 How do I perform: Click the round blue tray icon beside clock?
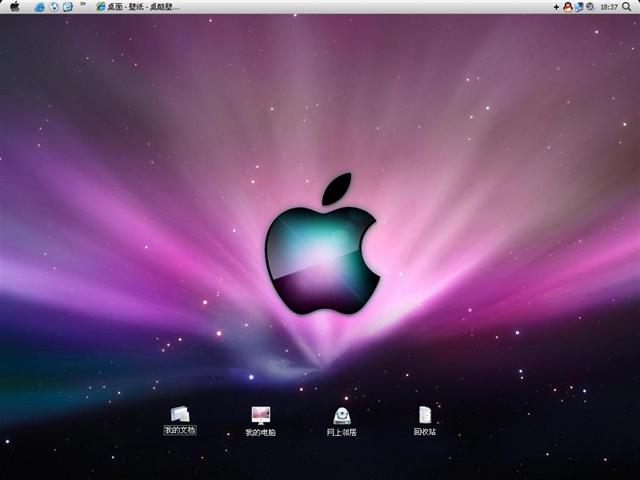tap(589, 7)
